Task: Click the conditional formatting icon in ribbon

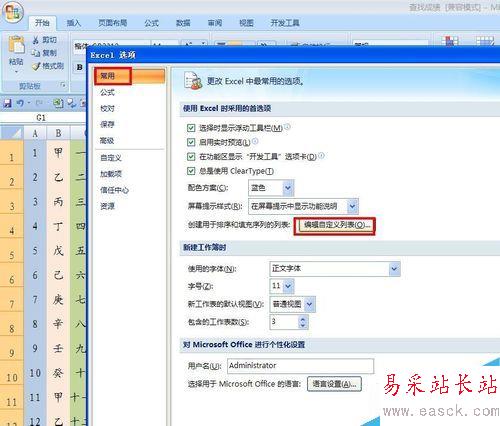Action: tap(450, 41)
